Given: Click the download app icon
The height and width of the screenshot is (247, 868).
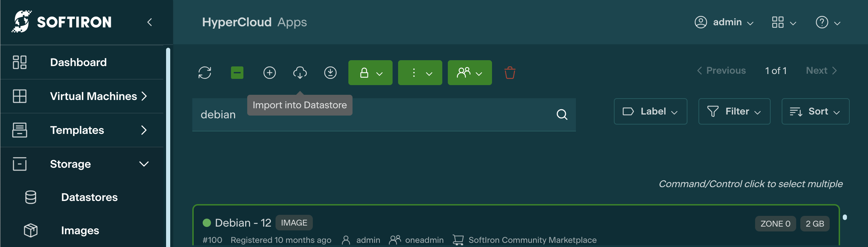Looking at the screenshot, I should tap(330, 73).
